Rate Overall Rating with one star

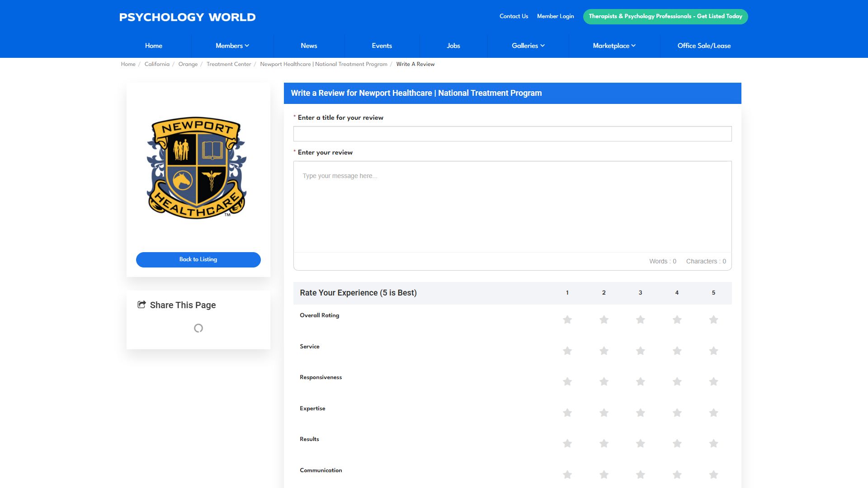[x=567, y=320]
